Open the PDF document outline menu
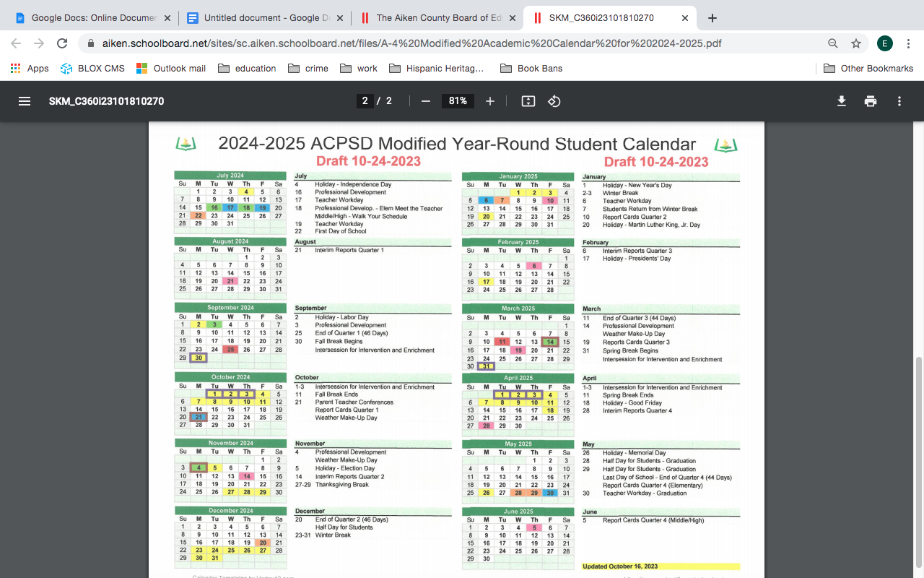 click(x=25, y=101)
